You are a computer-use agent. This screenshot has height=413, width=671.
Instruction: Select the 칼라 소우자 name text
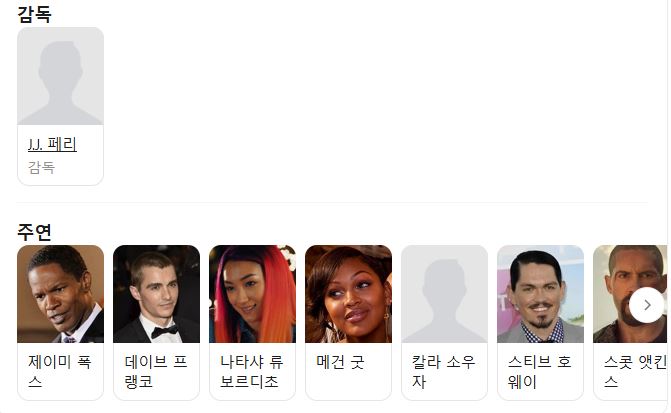tap(444, 371)
